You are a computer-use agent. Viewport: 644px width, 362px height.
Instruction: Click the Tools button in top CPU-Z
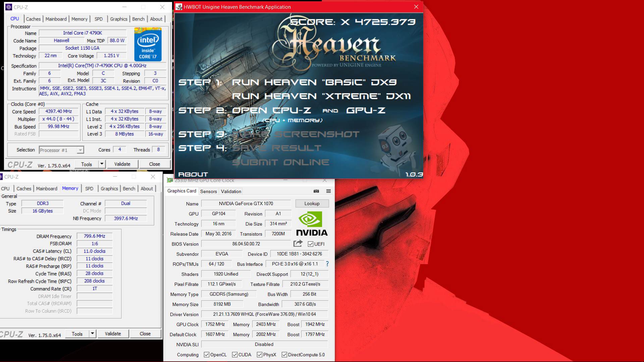pos(86,164)
